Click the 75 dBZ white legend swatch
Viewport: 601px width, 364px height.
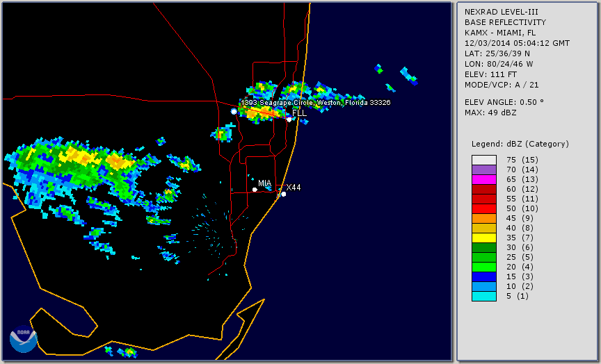tap(483, 160)
